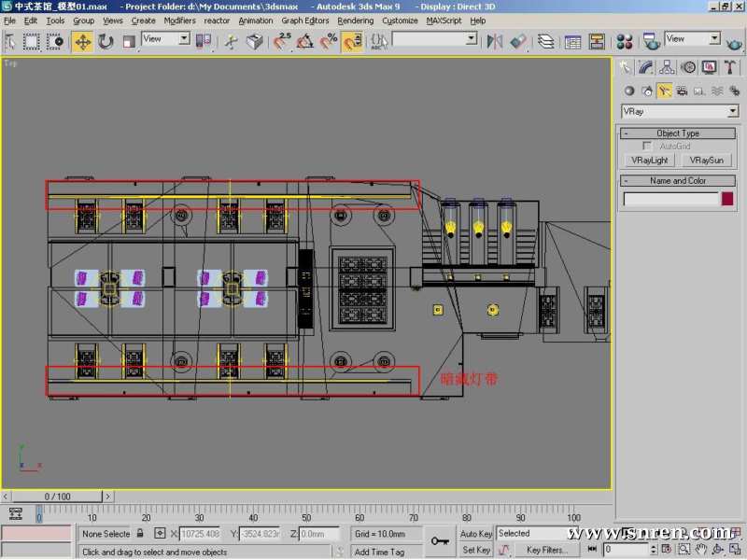Screen dimensions: 747x560
Task: Toggle the Spinner Snap icon
Action: click(352, 42)
